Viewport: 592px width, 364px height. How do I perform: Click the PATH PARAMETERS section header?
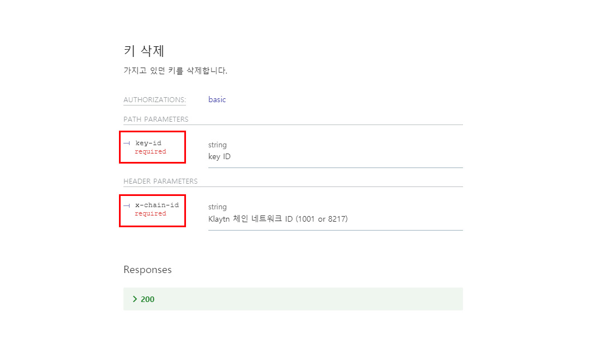[x=156, y=119]
